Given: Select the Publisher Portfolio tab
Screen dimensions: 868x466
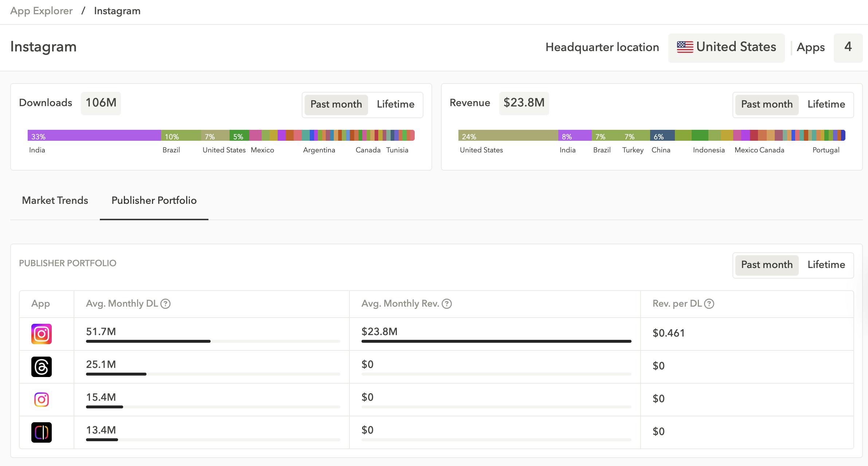Looking at the screenshot, I should tap(154, 201).
